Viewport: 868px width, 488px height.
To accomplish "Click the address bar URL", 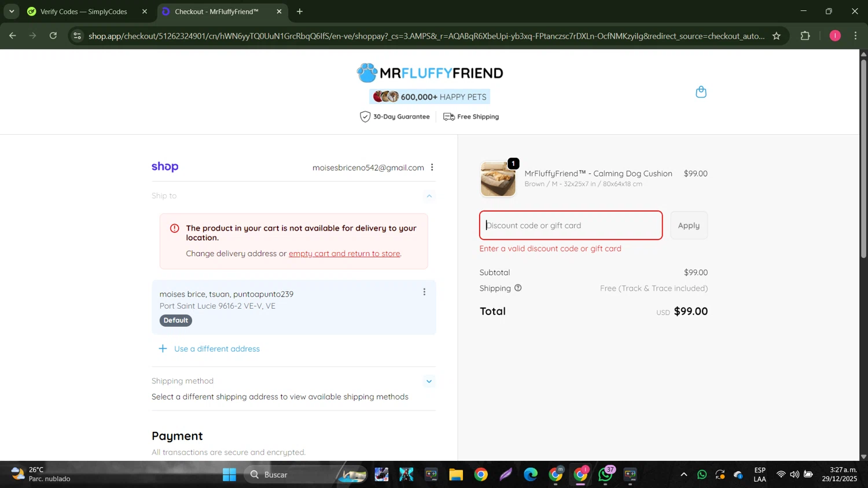I will 426,36.
